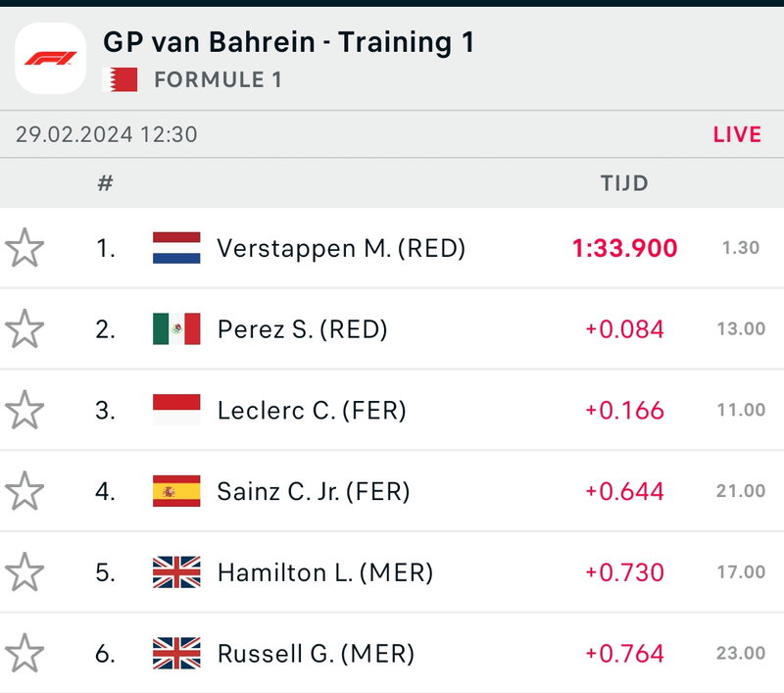Click the GP van Bahrein - Training 1 title

coord(288,43)
